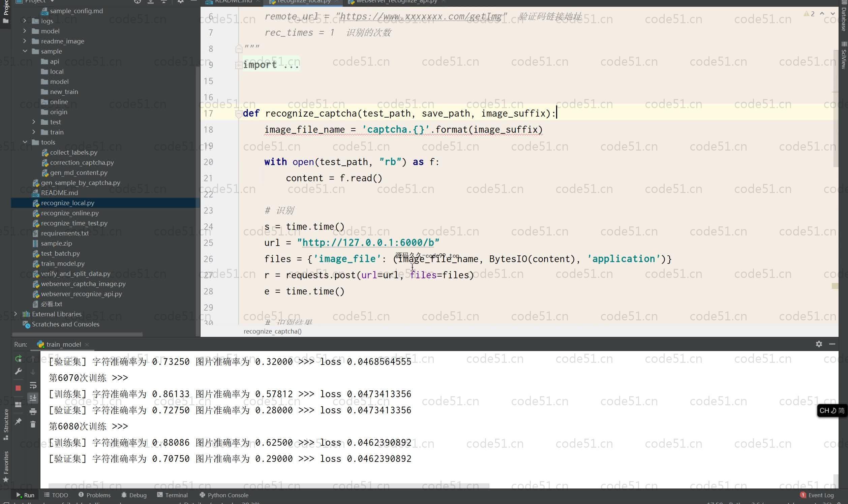Expand the readme_image folder

25,41
